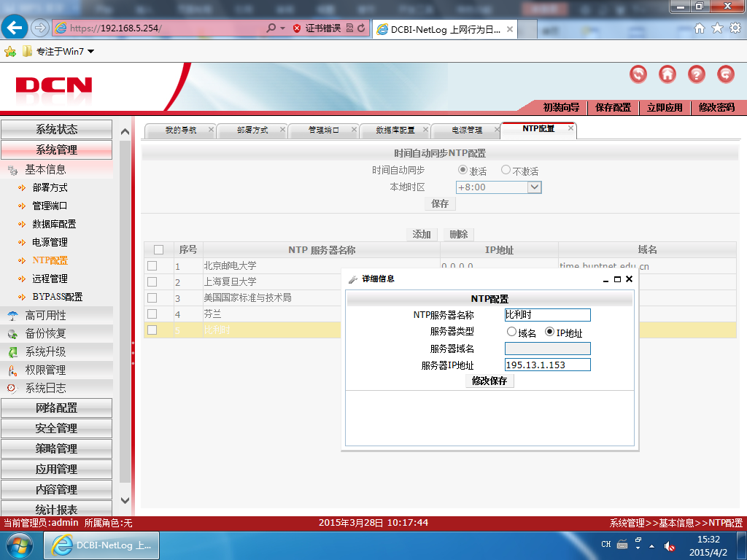
Task: Click the add-to-favorites bar star icon
Action: click(x=10, y=51)
